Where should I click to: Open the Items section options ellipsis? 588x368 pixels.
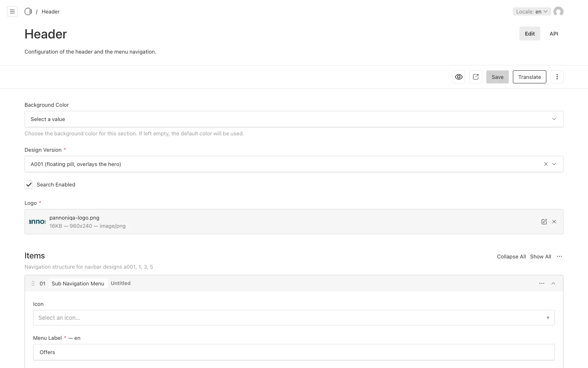[559, 256]
